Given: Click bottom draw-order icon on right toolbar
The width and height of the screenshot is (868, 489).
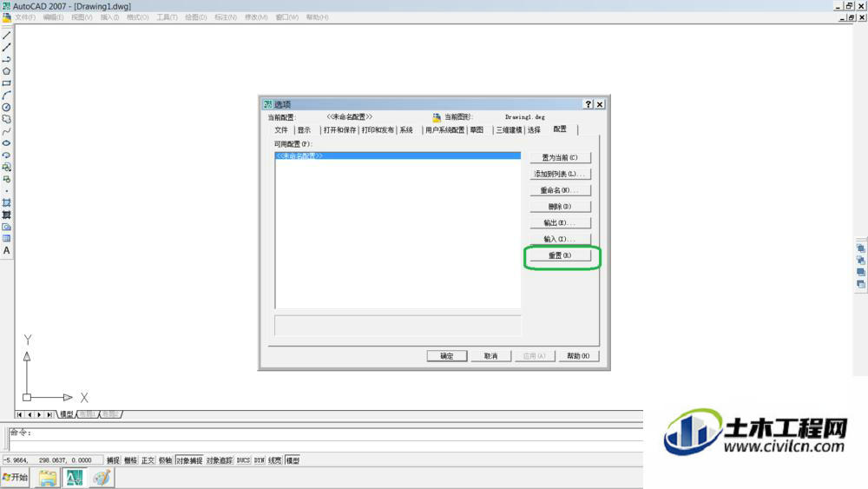Looking at the screenshot, I should 861,284.
